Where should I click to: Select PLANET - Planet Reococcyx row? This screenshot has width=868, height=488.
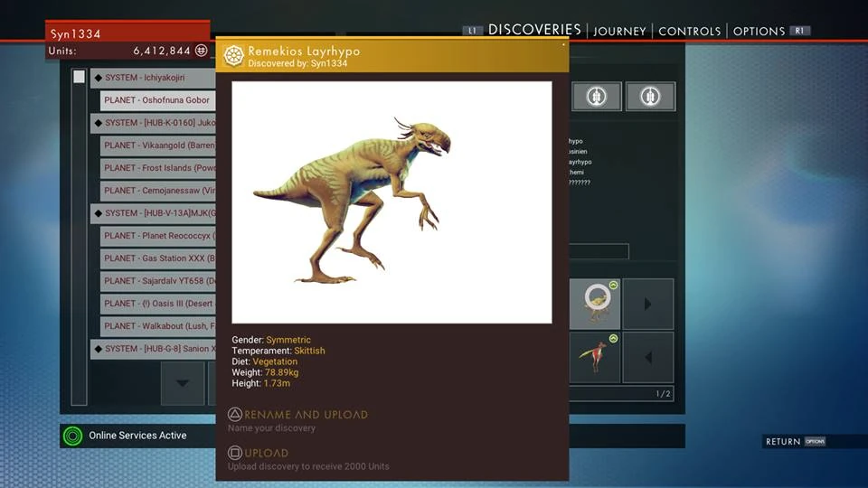pyautogui.click(x=157, y=236)
